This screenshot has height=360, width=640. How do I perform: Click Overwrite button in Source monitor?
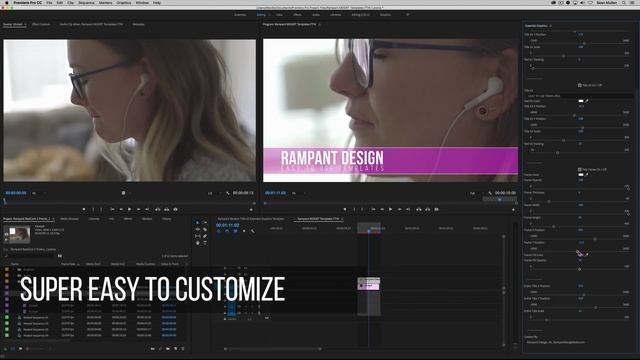(x=167, y=209)
